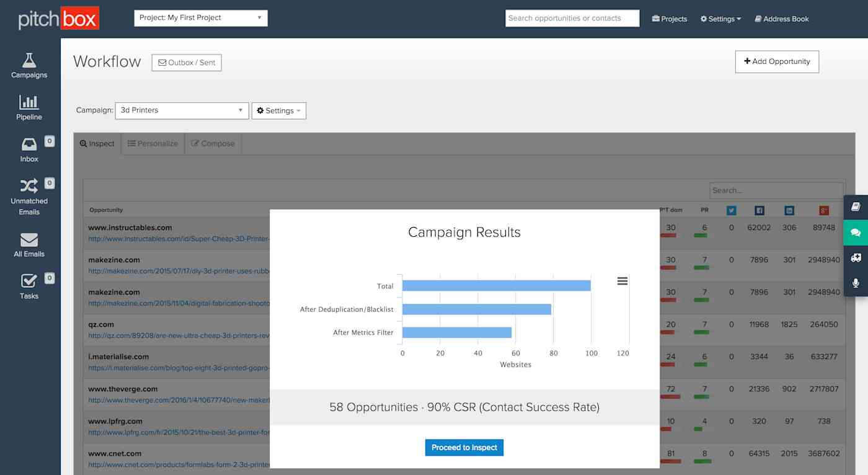Image resolution: width=868 pixels, height=475 pixels.
Task: Click the microphone icon on the right edge
Action: (x=856, y=283)
